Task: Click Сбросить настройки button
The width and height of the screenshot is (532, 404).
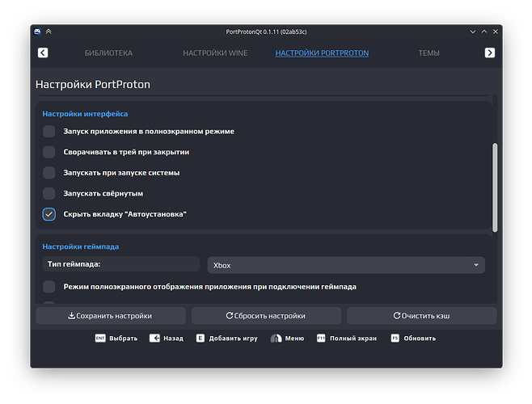Action: click(x=266, y=316)
